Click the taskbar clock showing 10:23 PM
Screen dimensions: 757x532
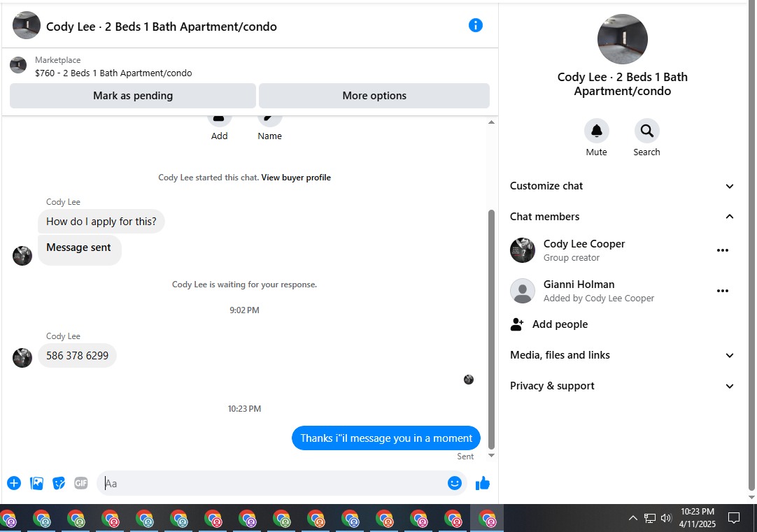point(697,518)
